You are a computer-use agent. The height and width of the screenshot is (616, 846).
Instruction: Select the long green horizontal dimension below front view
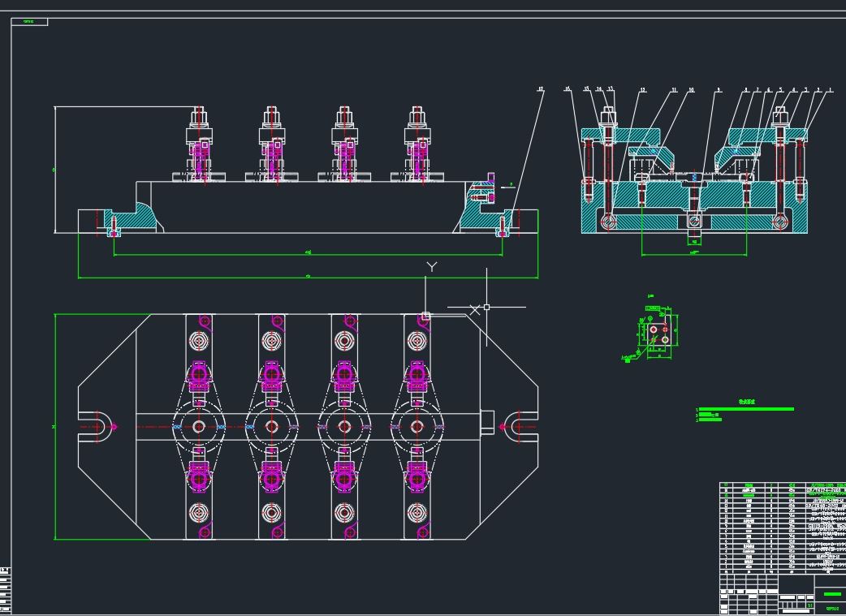(x=308, y=278)
